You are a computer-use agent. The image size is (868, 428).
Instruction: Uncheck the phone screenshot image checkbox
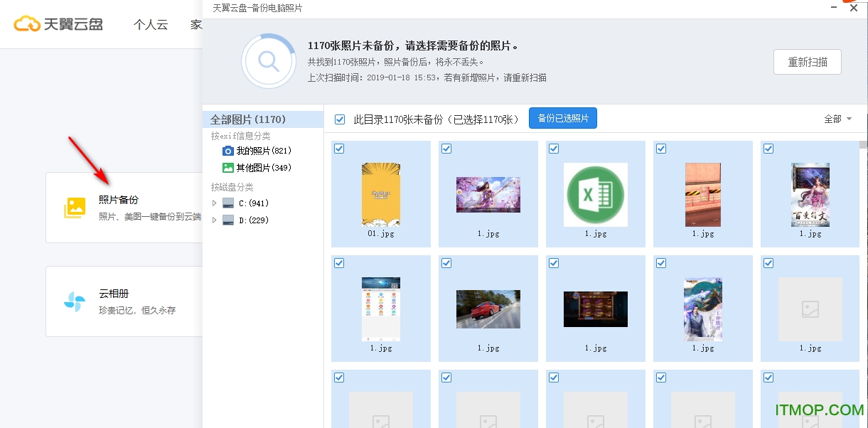tap(339, 263)
